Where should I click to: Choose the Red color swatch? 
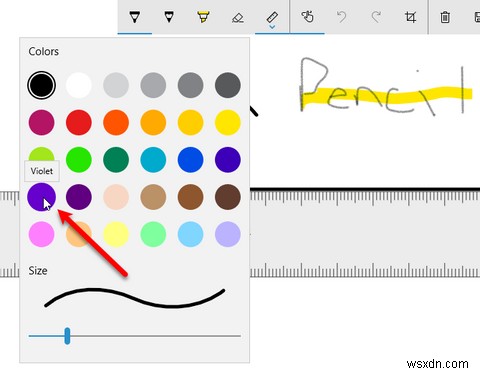click(x=79, y=123)
